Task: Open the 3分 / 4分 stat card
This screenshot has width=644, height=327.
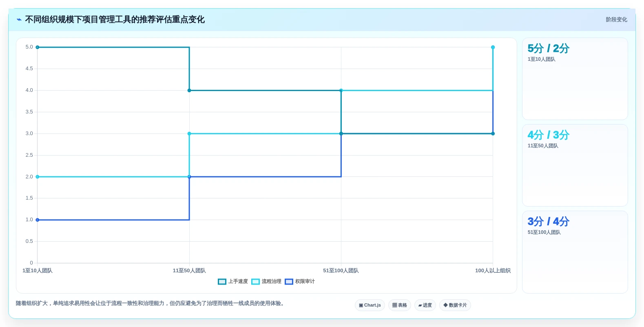Action: pos(575,252)
